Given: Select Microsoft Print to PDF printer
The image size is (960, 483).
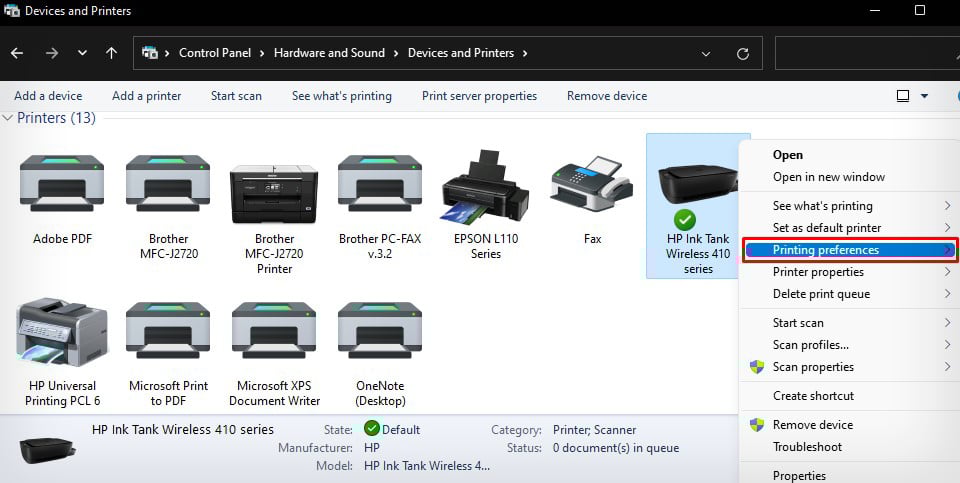Looking at the screenshot, I should [168, 333].
